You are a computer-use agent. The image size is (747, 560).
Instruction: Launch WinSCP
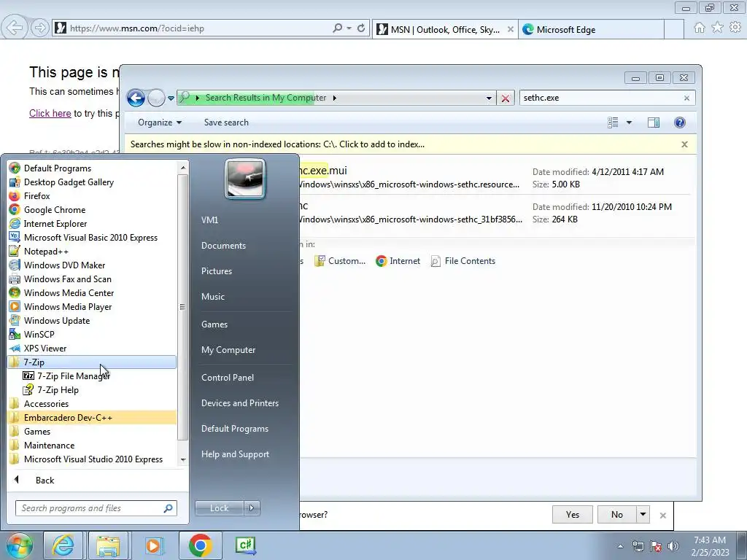(x=39, y=334)
